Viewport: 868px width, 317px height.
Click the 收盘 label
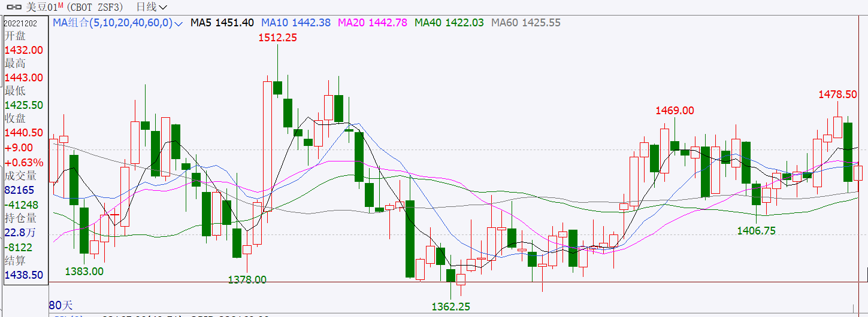[x=16, y=118]
